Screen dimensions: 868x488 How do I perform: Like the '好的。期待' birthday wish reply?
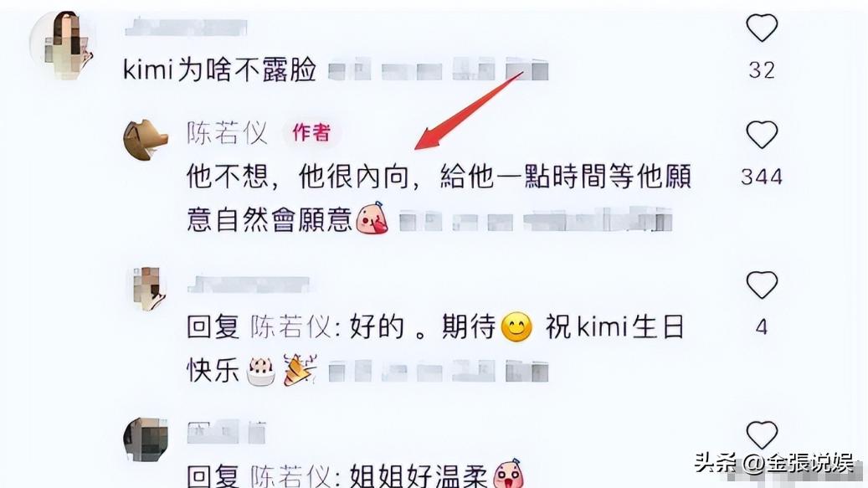click(x=762, y=285)
